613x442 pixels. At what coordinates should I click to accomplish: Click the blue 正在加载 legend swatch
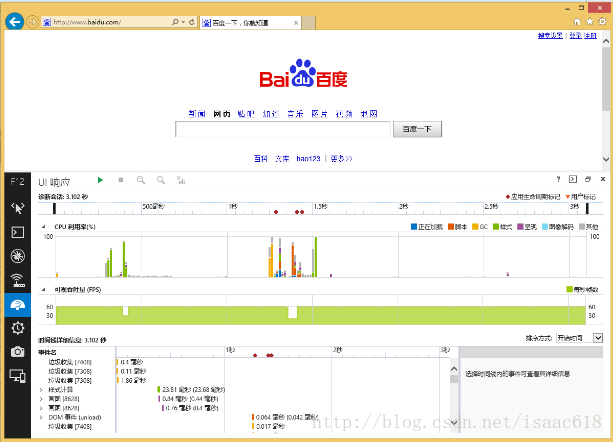pyautogui.click(x=414, y=227)
